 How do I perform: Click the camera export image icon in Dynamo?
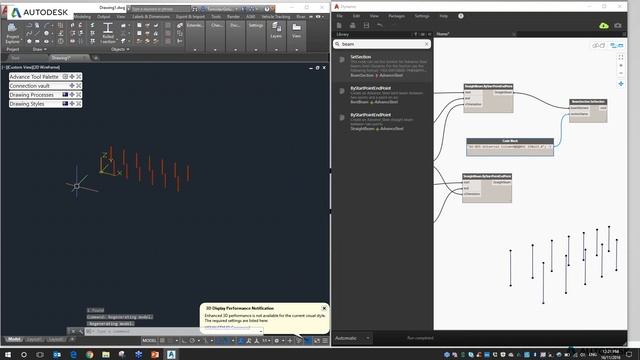pos(618,25)
